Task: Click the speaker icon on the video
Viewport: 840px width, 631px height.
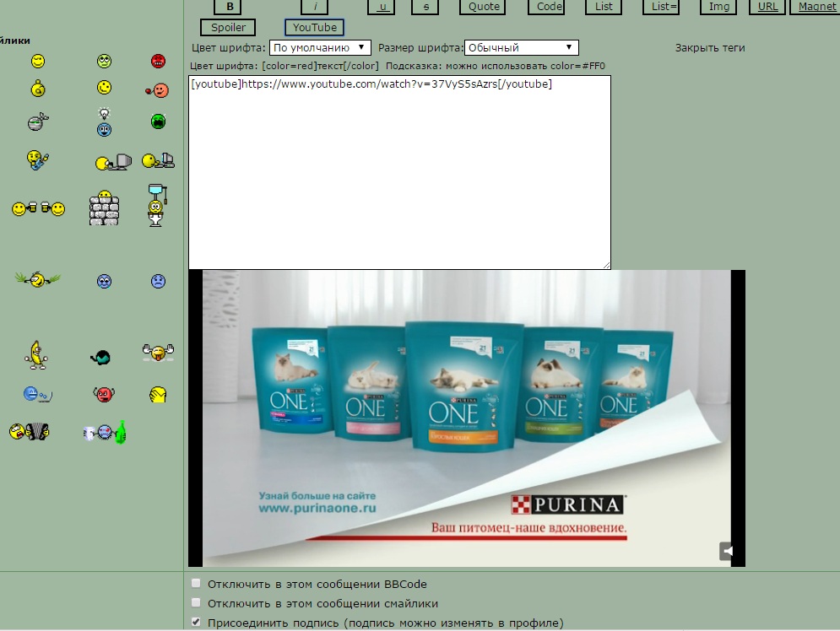Action: [726, 551]
